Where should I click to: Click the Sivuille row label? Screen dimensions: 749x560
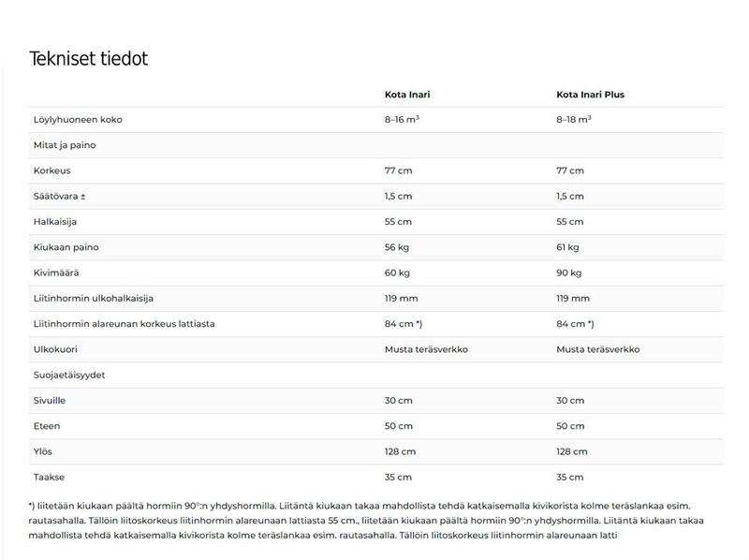tap(50, 400)
